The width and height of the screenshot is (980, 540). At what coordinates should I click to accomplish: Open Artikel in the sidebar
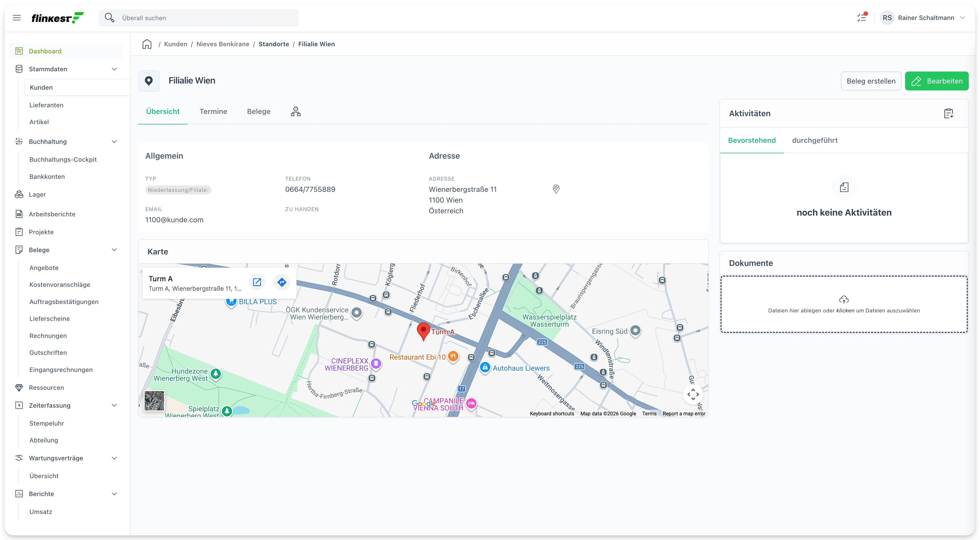tap(39, 122)
